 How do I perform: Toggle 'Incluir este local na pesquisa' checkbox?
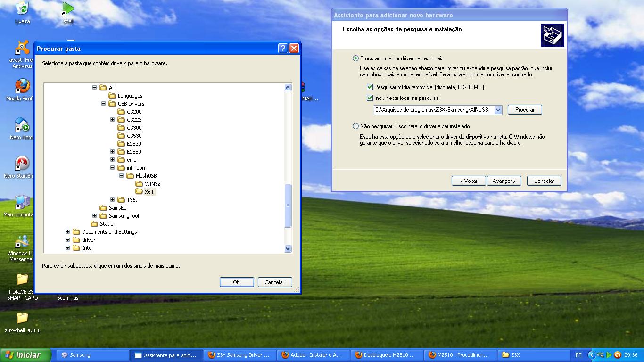tap(370, 98)
